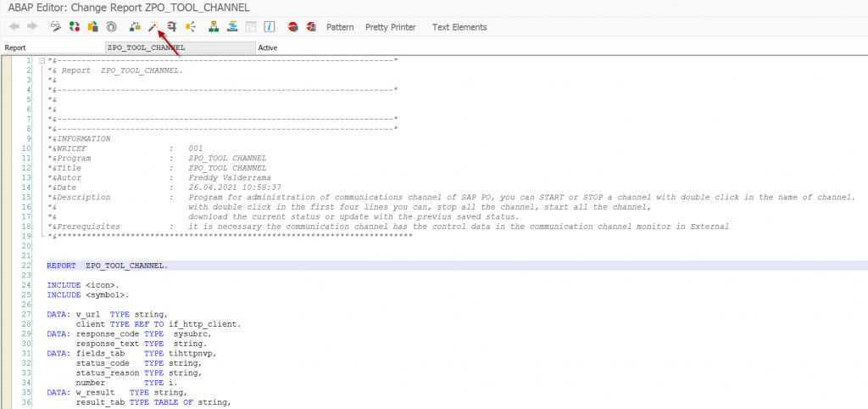
Task: Go forward using the right arrow icon
Action: [32, 26]
